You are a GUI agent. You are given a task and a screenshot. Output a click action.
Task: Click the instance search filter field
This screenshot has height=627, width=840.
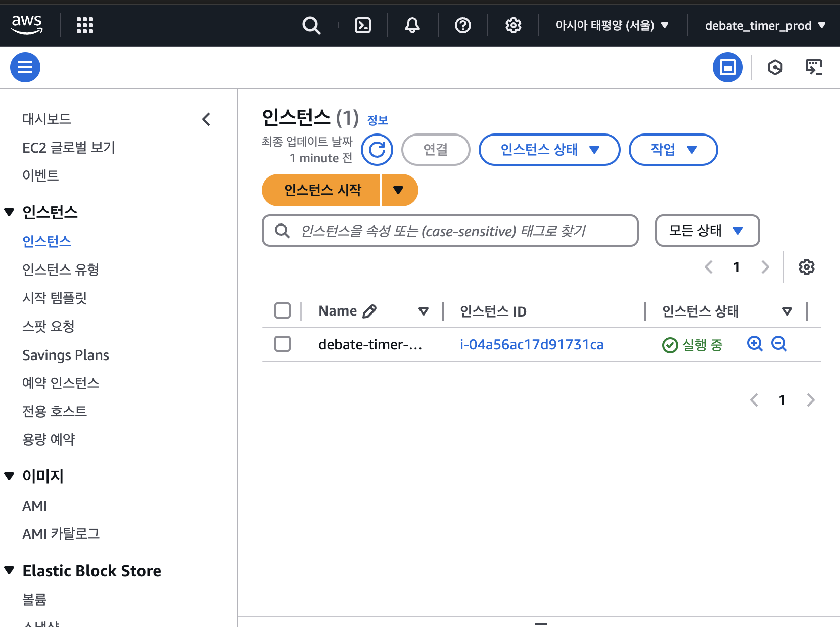(x=450, y=231)
